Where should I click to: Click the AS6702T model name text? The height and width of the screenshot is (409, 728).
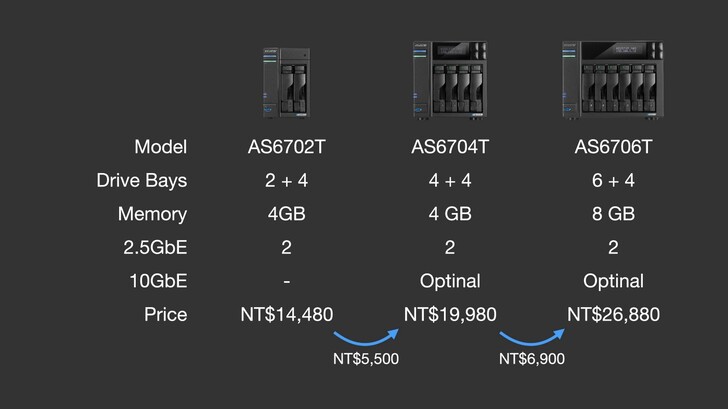tap(287, 148)
